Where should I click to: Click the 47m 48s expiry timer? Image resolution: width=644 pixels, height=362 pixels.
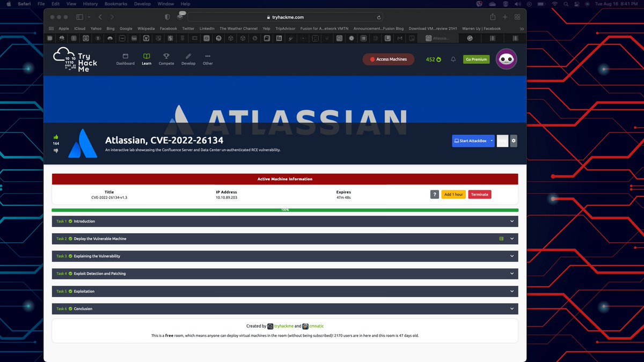pos(344,197)
